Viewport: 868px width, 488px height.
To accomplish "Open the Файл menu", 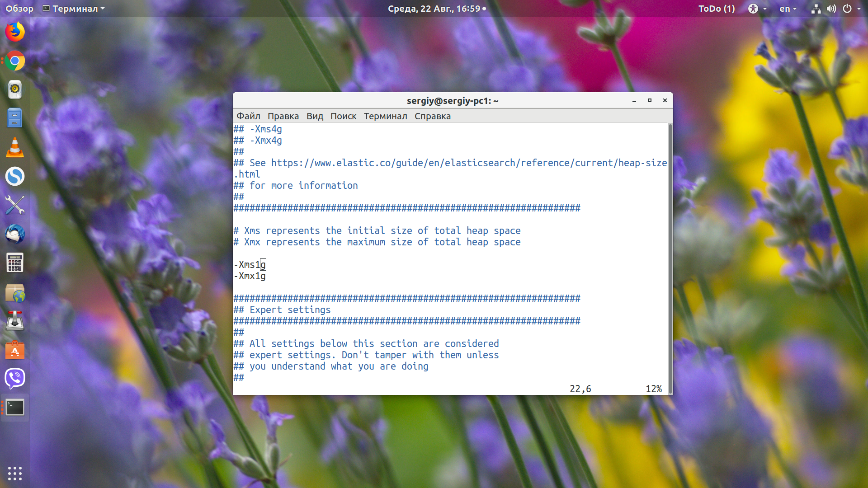I will click(248, 116).
